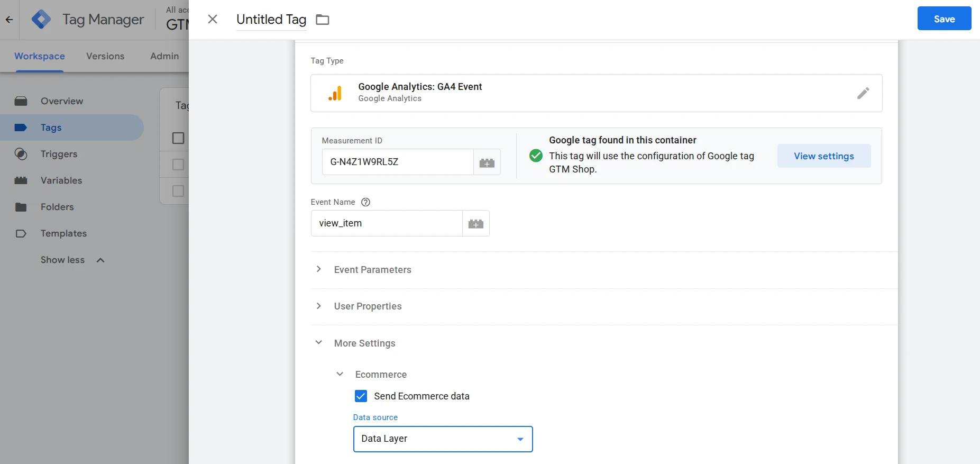Insert variable for Measurement ID field
The height and width of the screenshot is (464, 980).
pos(487,162)
